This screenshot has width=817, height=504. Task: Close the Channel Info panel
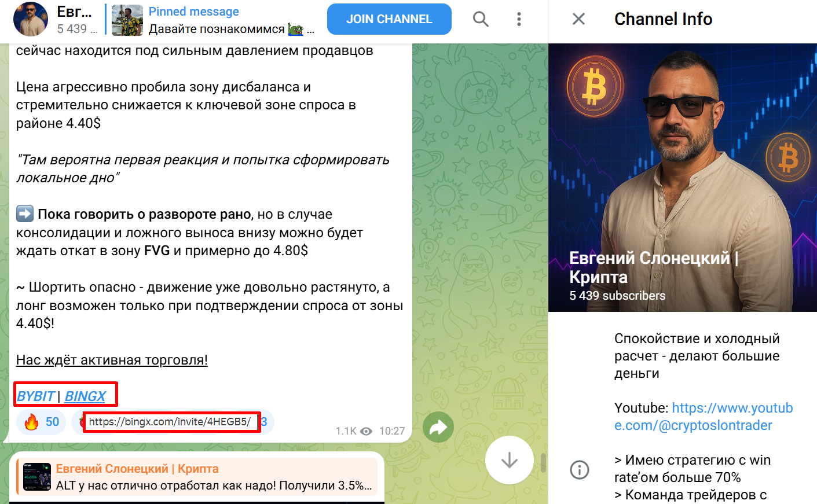(x=578, y=19)
